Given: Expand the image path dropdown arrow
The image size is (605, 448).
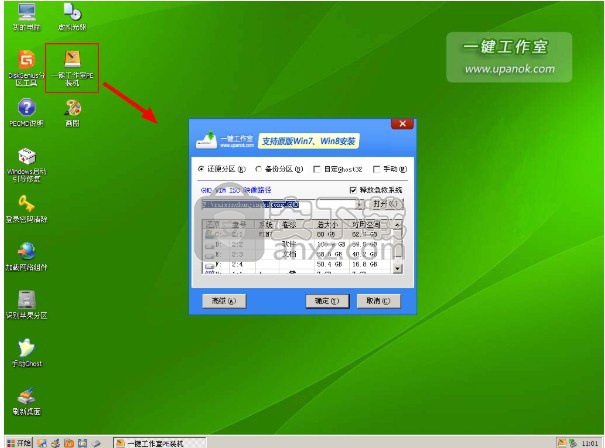Looking at the screenshot, I should click(x=360, y=204).
